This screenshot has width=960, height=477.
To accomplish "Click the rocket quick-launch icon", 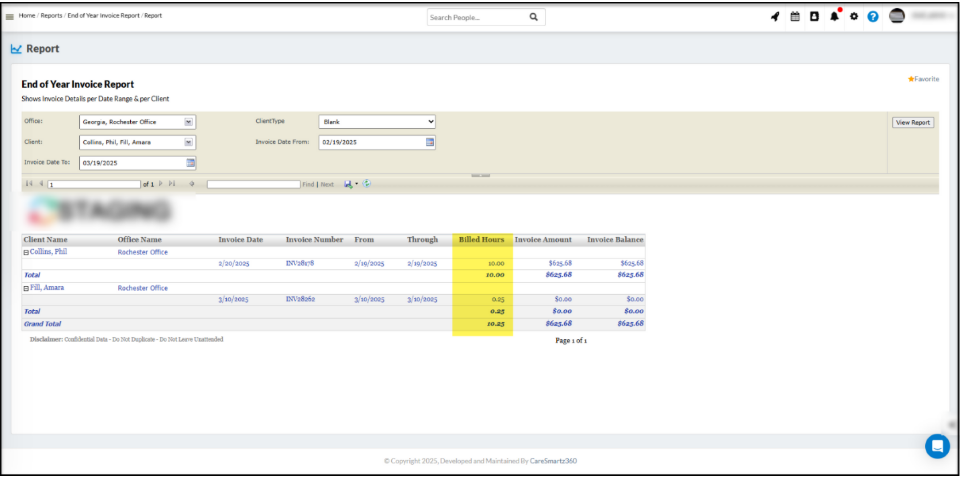I will (x=775, y=17).
